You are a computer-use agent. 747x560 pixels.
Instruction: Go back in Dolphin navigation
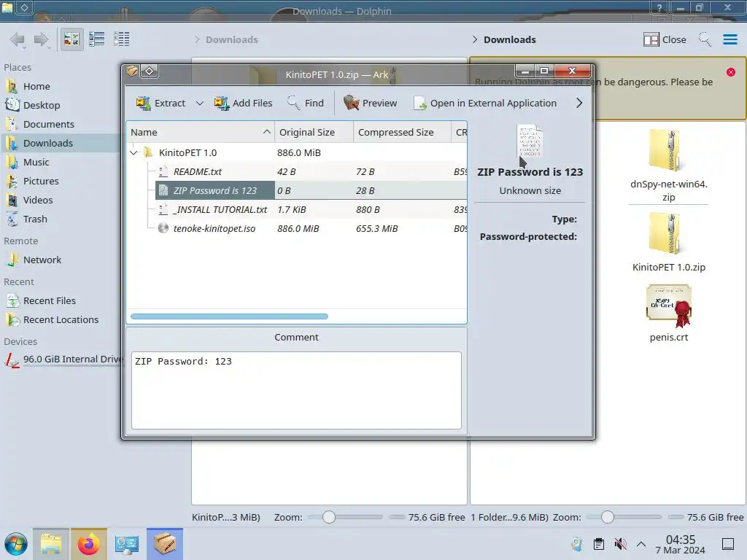pyautogui.click(x=18, y=39)
